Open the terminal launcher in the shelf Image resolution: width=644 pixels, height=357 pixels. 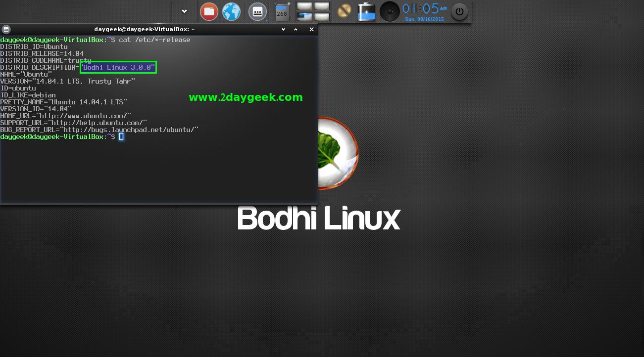pyautogui.click(x=257, y=11)
